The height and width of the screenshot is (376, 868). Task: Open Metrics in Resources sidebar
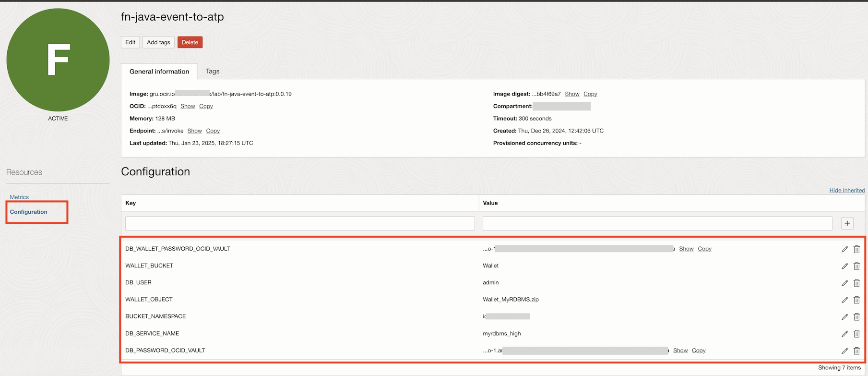point(19,197)
